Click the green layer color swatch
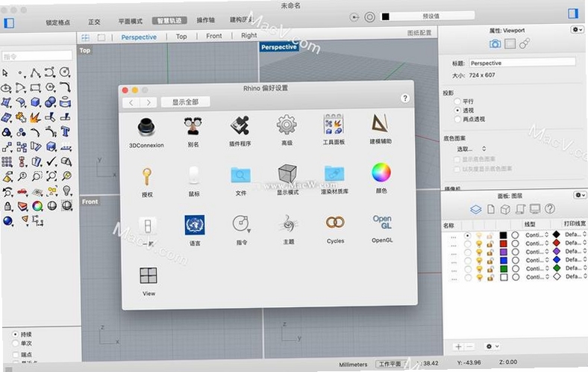 [504, 269]
